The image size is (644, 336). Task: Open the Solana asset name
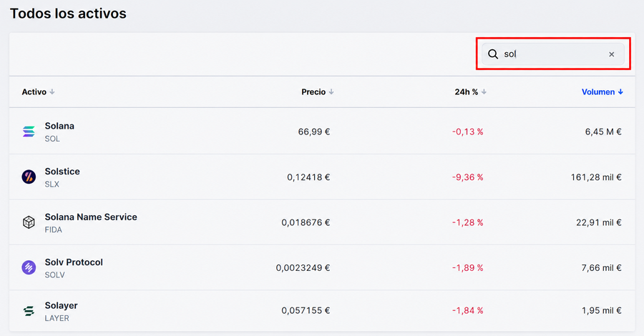(59, 126)
